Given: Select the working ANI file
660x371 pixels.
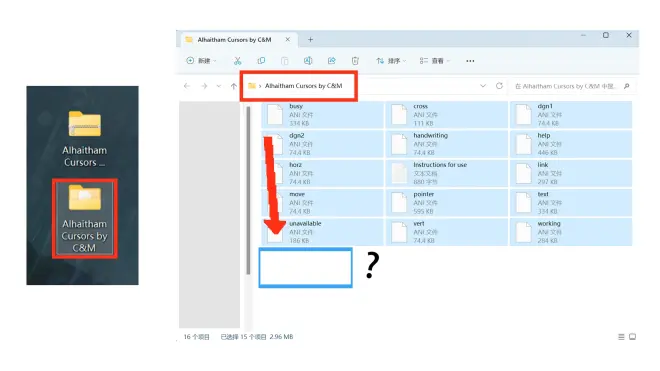Looking at the screenshot, I should (x=571, y=232).
